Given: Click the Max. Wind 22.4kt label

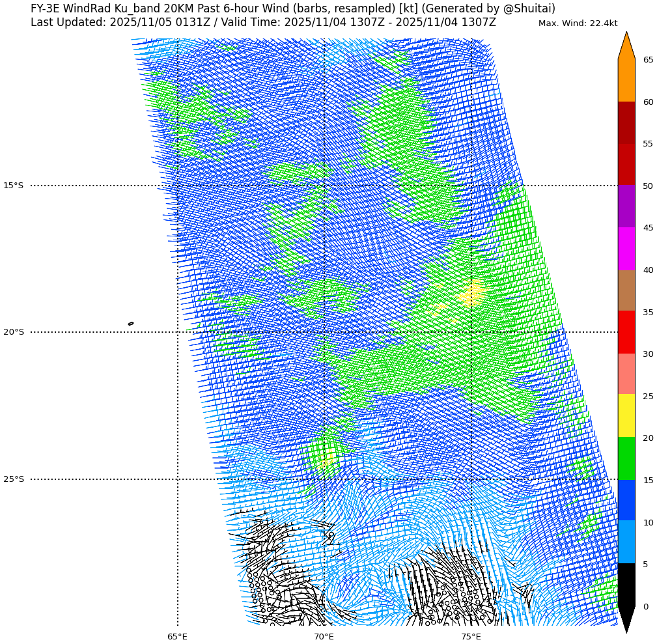Looking at the screenshot, I should tap(578, 23).
